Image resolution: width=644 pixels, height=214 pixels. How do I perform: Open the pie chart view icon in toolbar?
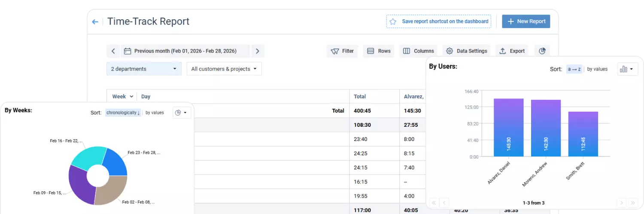pyautogui.click(x=542, y=51)
